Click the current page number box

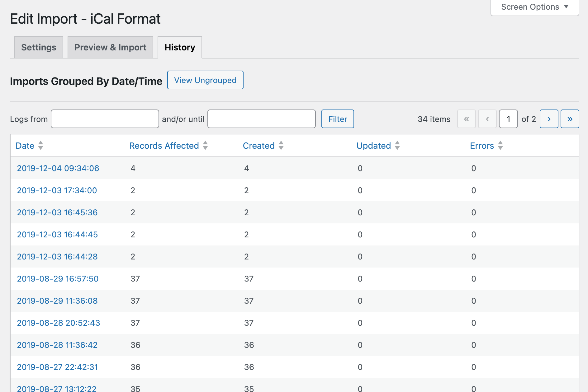pos(508,119)
